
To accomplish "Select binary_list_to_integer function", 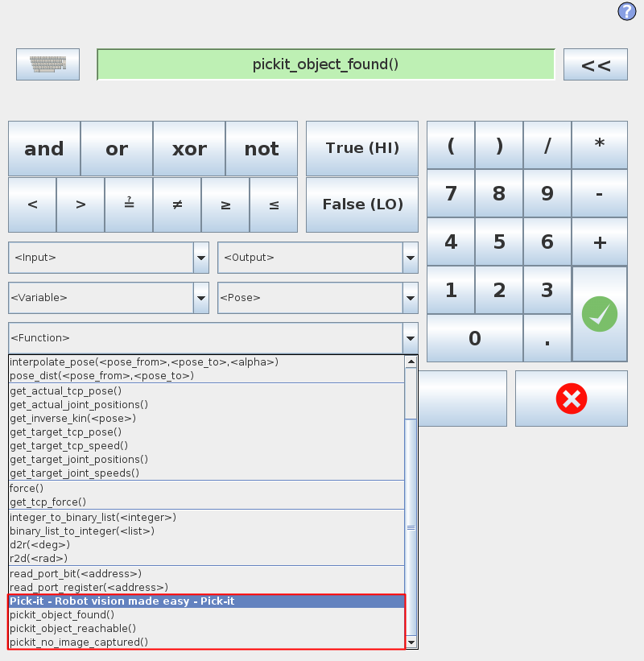I will click(207, 531).
